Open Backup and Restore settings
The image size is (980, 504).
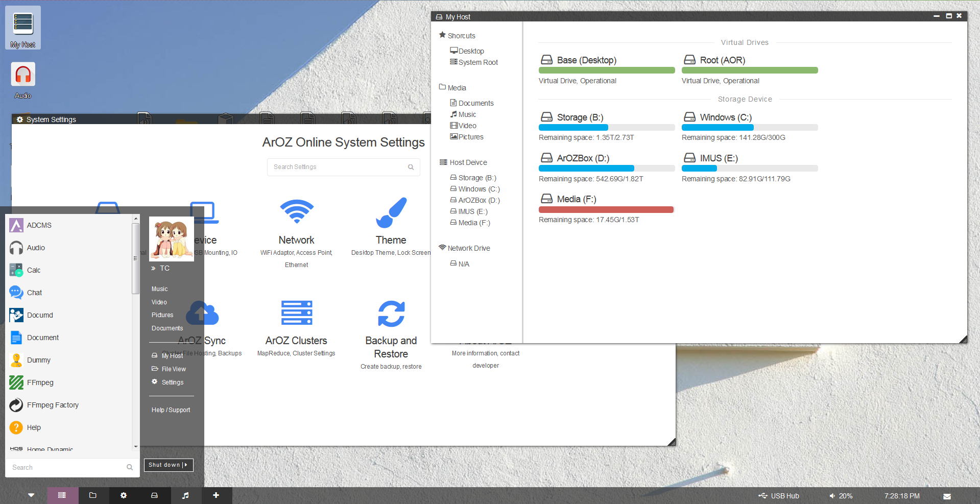(391, 334)
